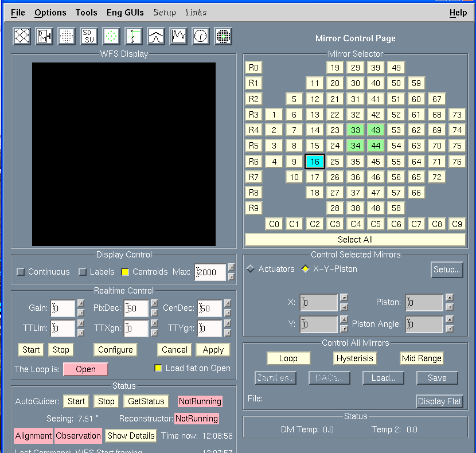
Task: Decrease the Max value with down arrow
Action: [x=231, y=277]
